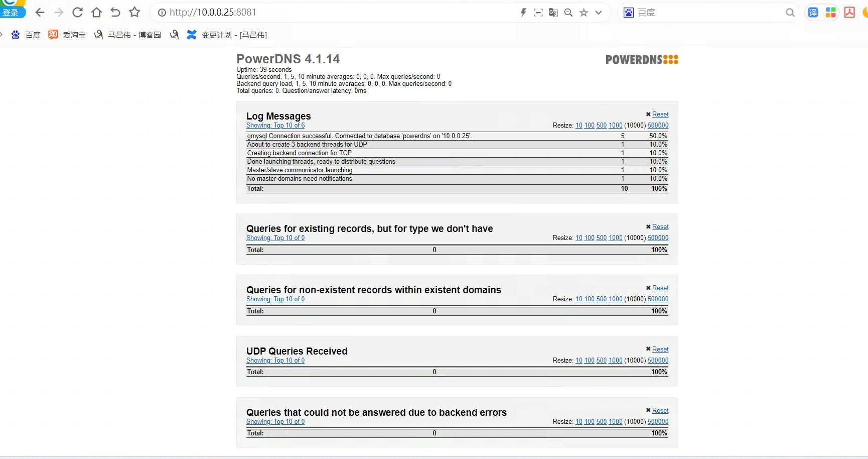868x459 pixels.
Task: Click the 'UDP Queries Received' section title
Action: 297,351
